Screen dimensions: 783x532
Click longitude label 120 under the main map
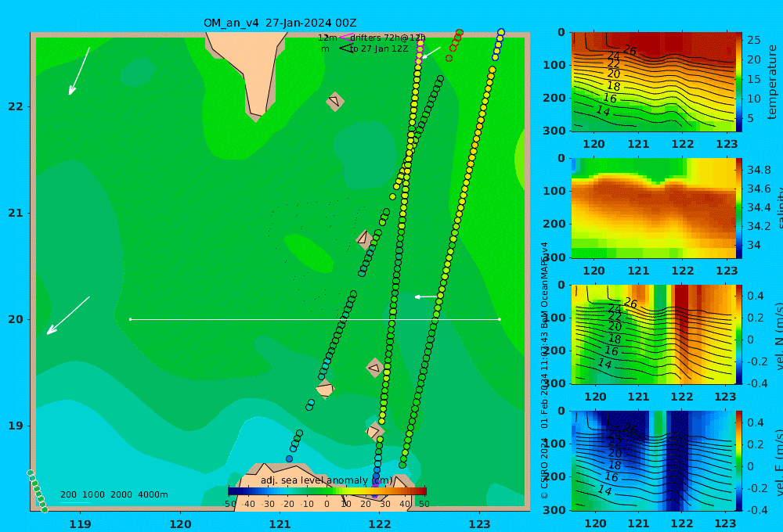180,524
